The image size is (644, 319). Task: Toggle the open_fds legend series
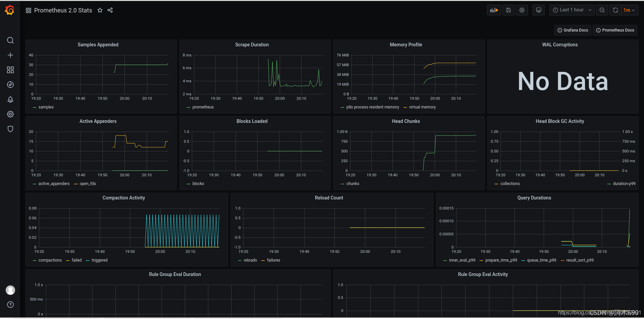tap(88, 184)
